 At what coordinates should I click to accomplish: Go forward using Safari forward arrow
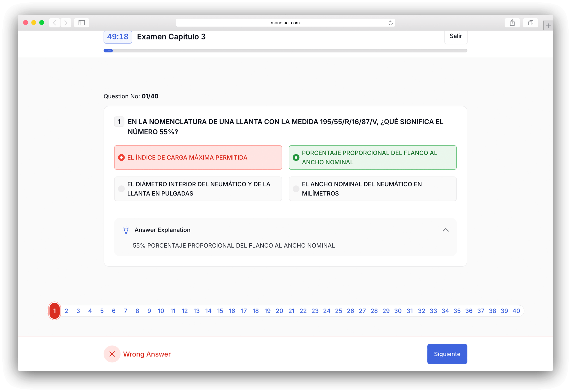(66, 23)
